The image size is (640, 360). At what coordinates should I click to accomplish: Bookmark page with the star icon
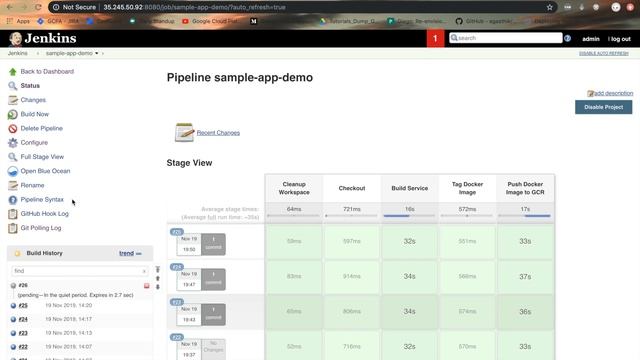(549, 7)
